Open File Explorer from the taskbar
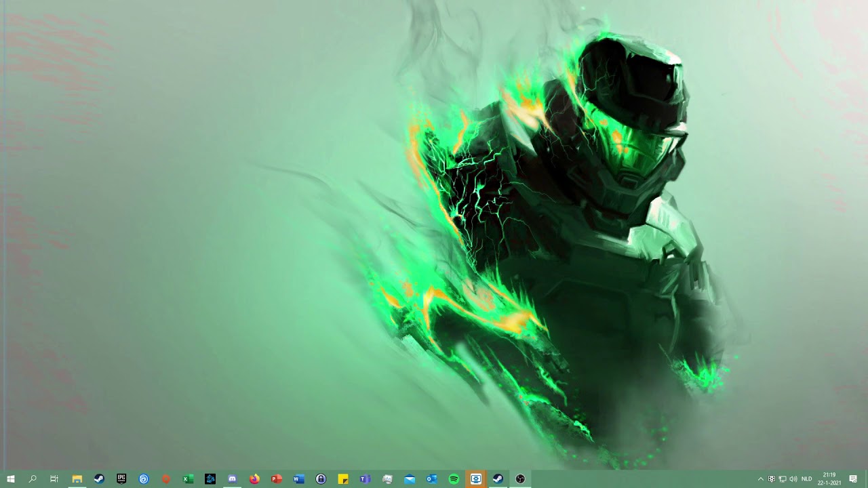The width and height of the screenshot is (868, 488). pyautogui.click(x=77, y=479)
